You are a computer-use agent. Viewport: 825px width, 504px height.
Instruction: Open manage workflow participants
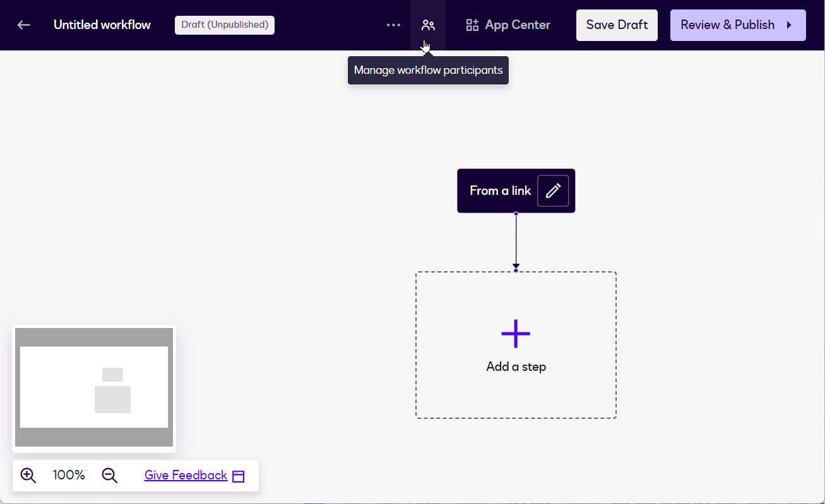429,25
